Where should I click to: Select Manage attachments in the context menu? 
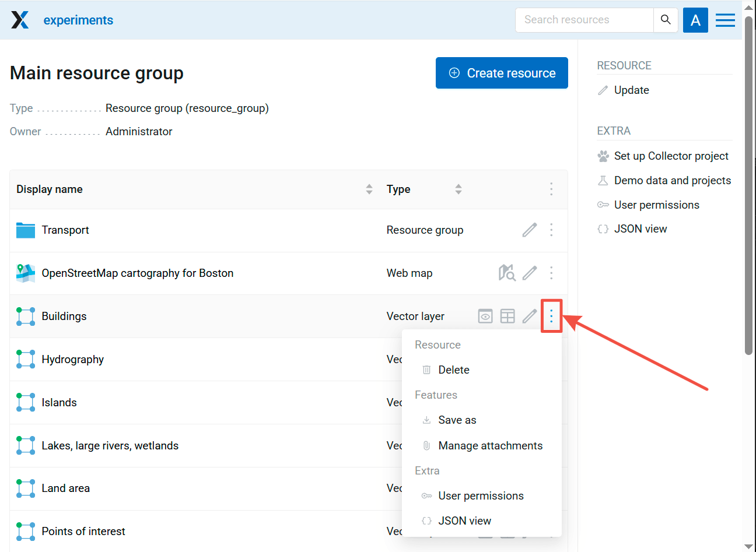(490, 445)
